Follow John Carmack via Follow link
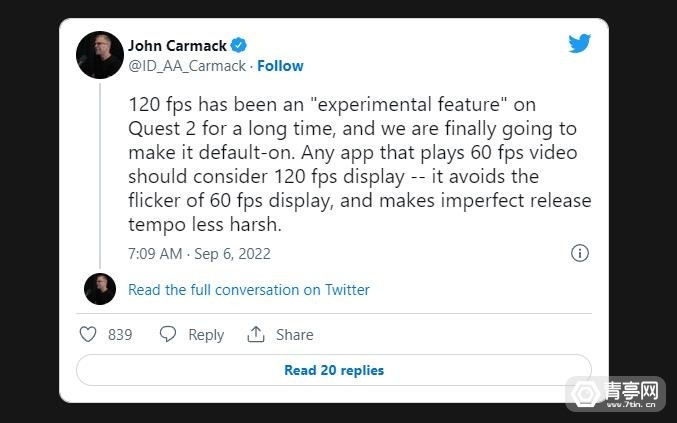Viewport: 677px width, 423px height. [280, 66]
